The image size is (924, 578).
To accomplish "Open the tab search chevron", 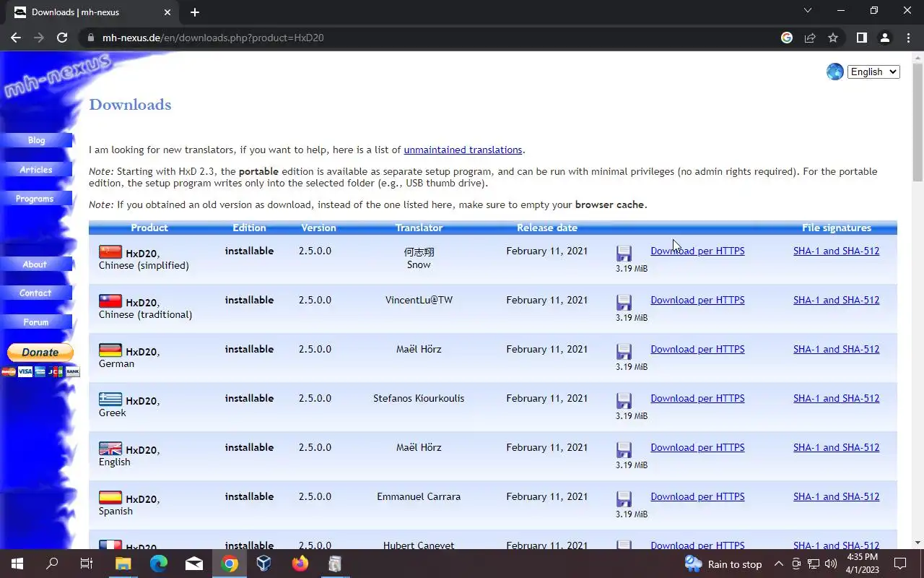I will click(808, 11).
